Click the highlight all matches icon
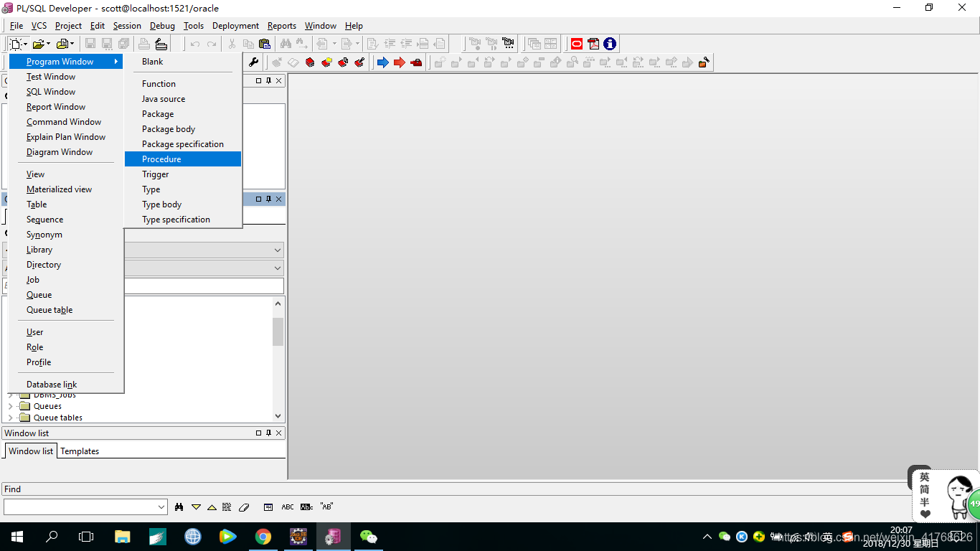 227,507
